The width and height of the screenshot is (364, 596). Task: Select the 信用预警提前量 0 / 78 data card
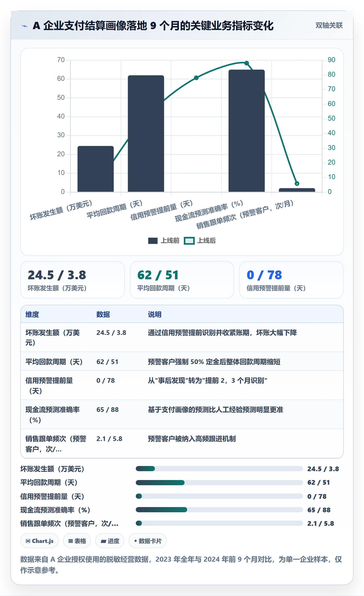[291, 280]
